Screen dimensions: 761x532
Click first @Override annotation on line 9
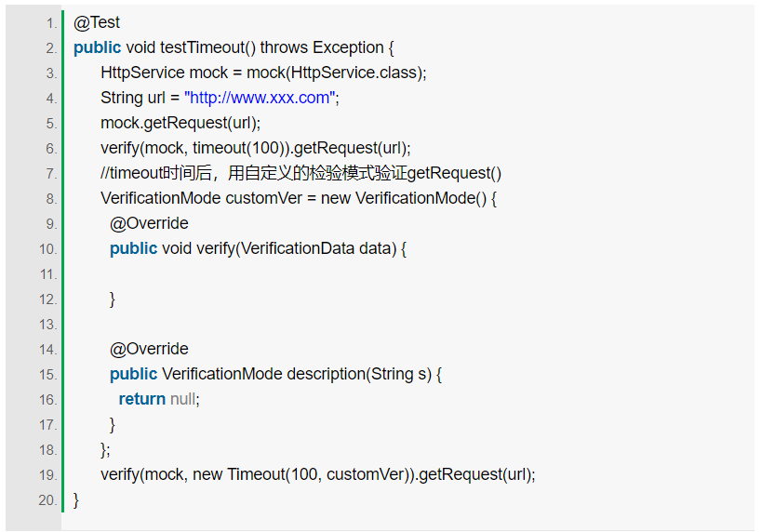(149, 224)
